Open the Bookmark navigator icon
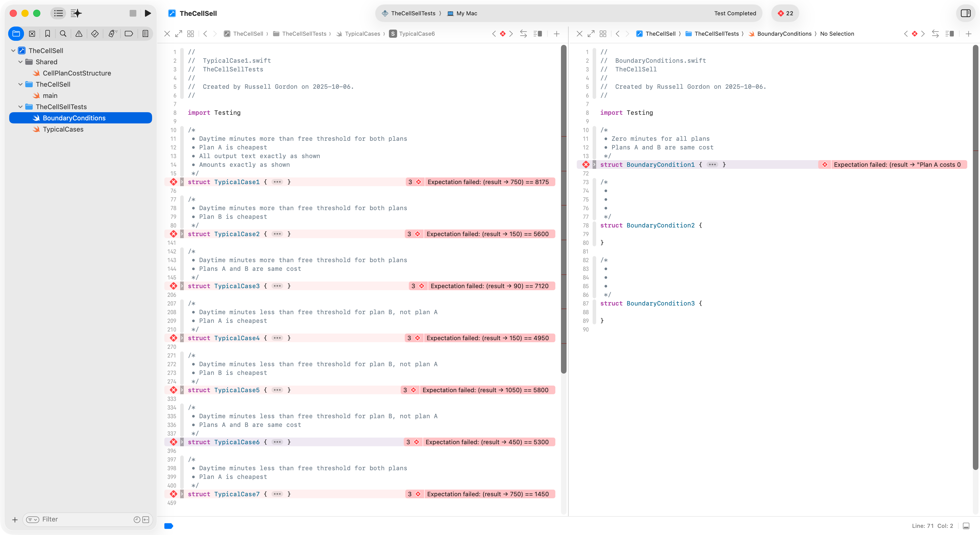Screen dimensions: 980x535 [47, 33]
